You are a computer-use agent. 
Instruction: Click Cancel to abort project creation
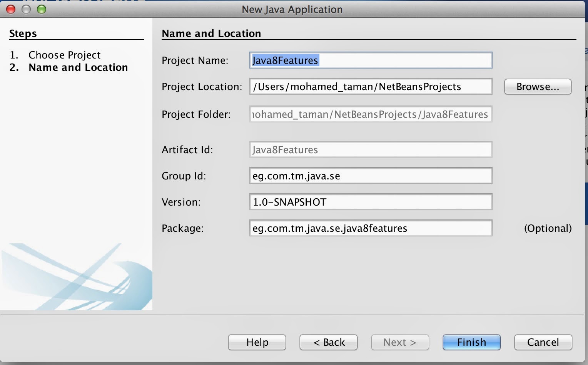(543, 342)
